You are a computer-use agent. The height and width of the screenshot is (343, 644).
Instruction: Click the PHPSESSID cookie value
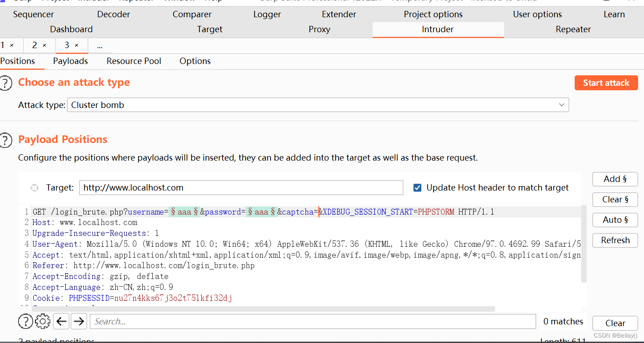coord(173,298)
